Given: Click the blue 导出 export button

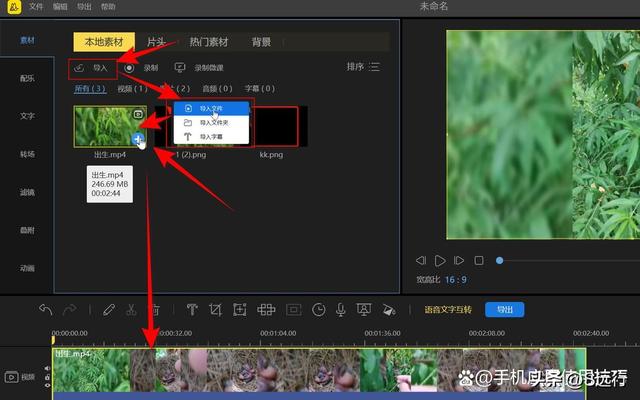Looking at the screenshot, I should tap(504, 310).
